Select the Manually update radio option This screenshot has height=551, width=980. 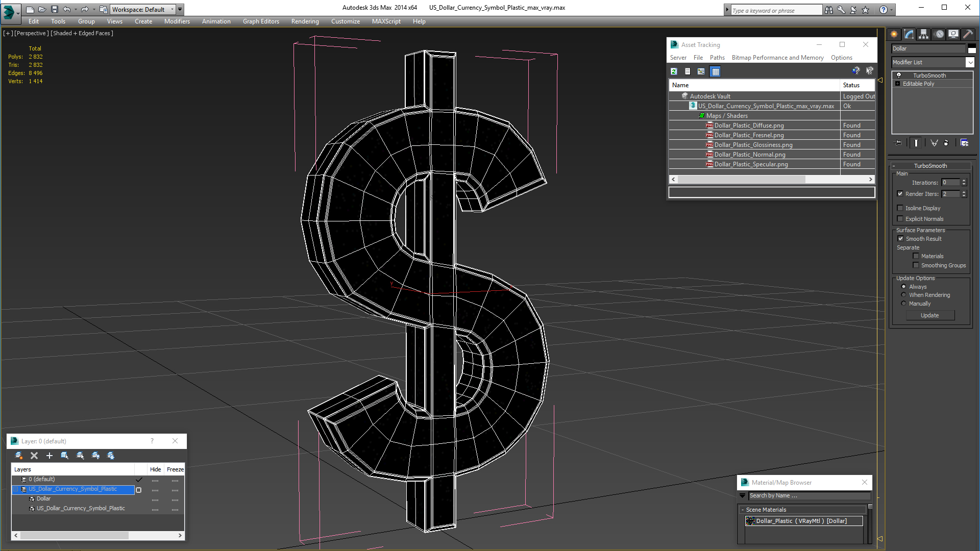[x=903, y=304]
